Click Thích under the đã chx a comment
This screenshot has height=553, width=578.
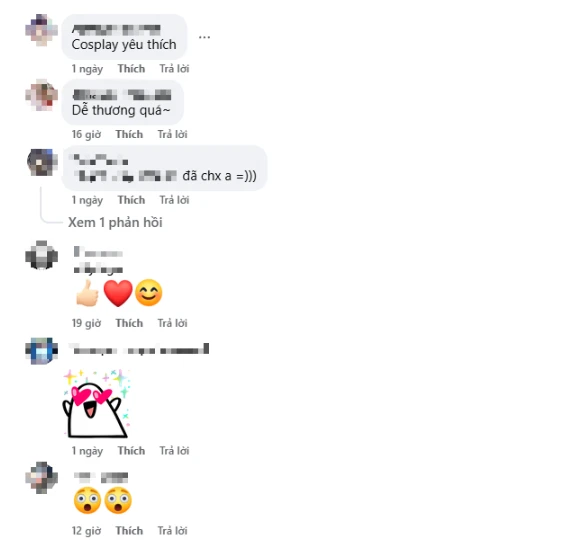point(131,200)
